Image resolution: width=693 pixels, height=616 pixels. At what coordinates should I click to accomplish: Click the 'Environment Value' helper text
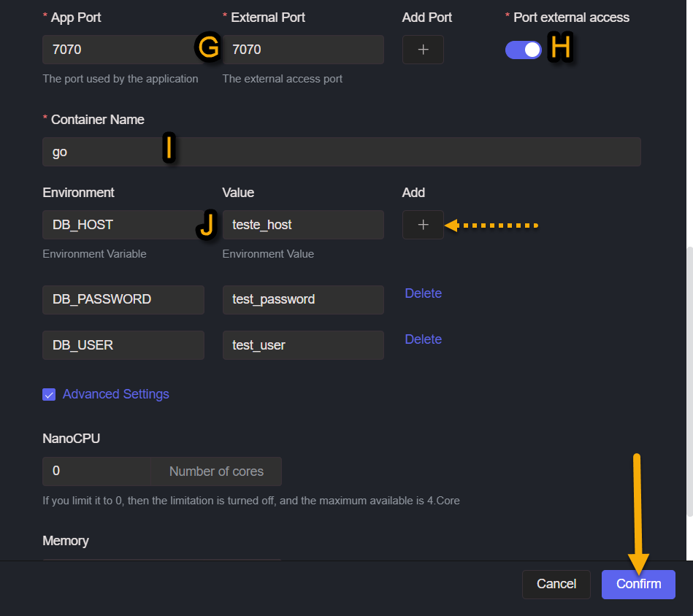(268, 254)
